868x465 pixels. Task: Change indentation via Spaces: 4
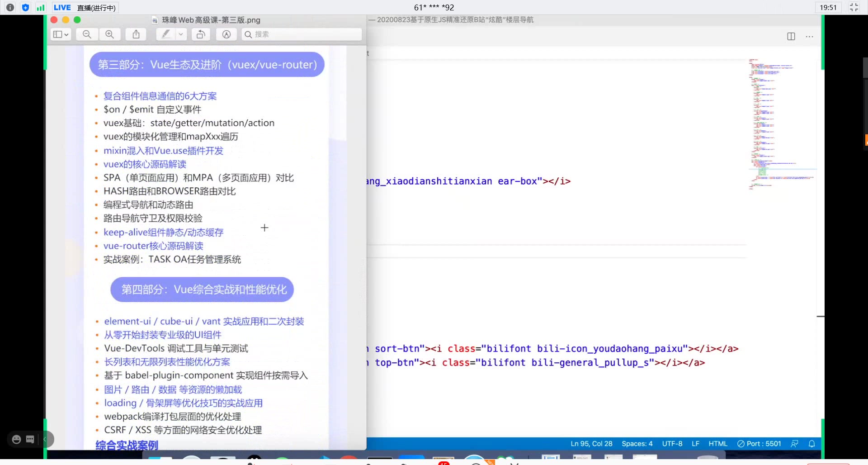637,444
